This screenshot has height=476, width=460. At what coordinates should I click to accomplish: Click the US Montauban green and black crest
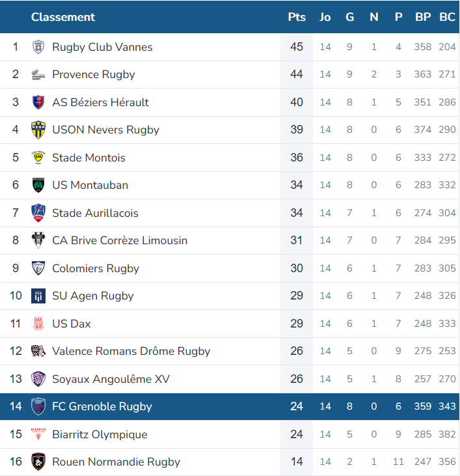tap(38, 185)
